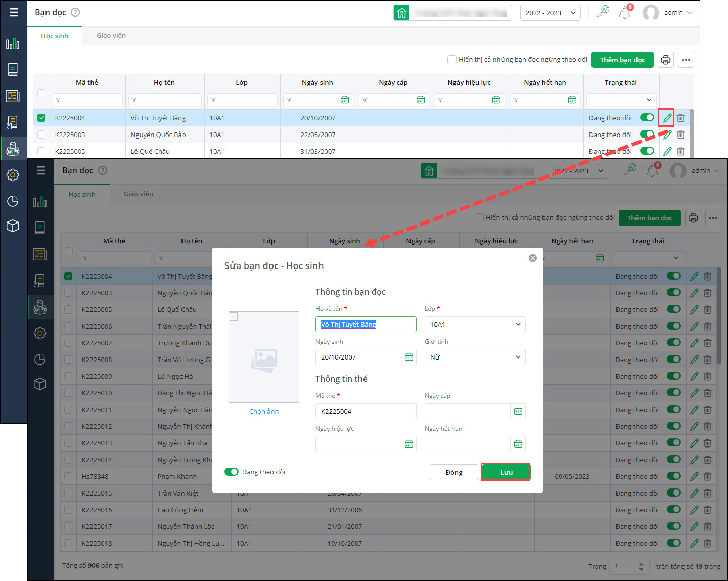Switch to the undimmed Học sinh tab

click(55, 36)
